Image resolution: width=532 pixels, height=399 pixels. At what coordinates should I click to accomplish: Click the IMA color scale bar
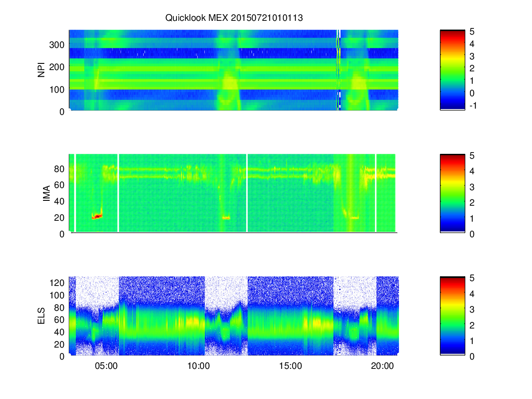point(452,194)
